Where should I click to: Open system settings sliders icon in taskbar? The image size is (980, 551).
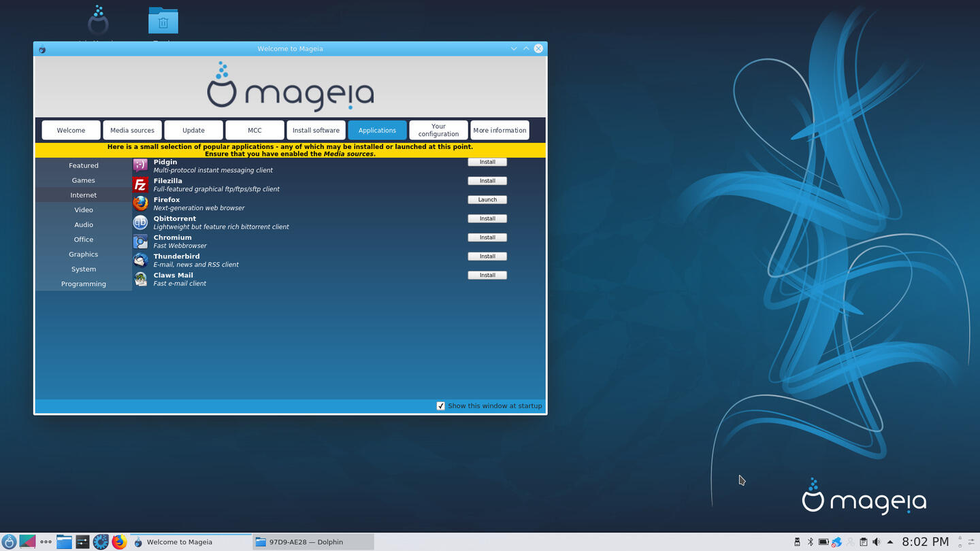(82, 541)
